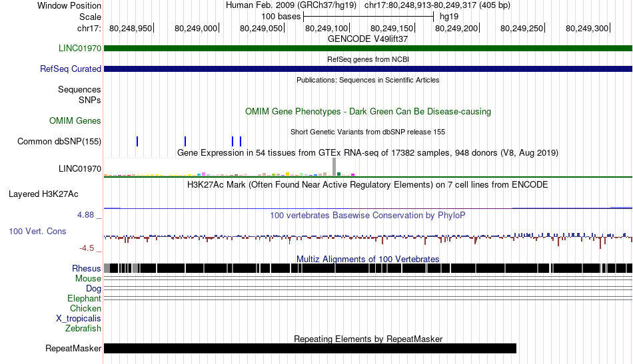The width and height of the screenshot is (633, 364).
Task: Click the -4.5 PhyloP lower scale value
Action: [87, 248]
